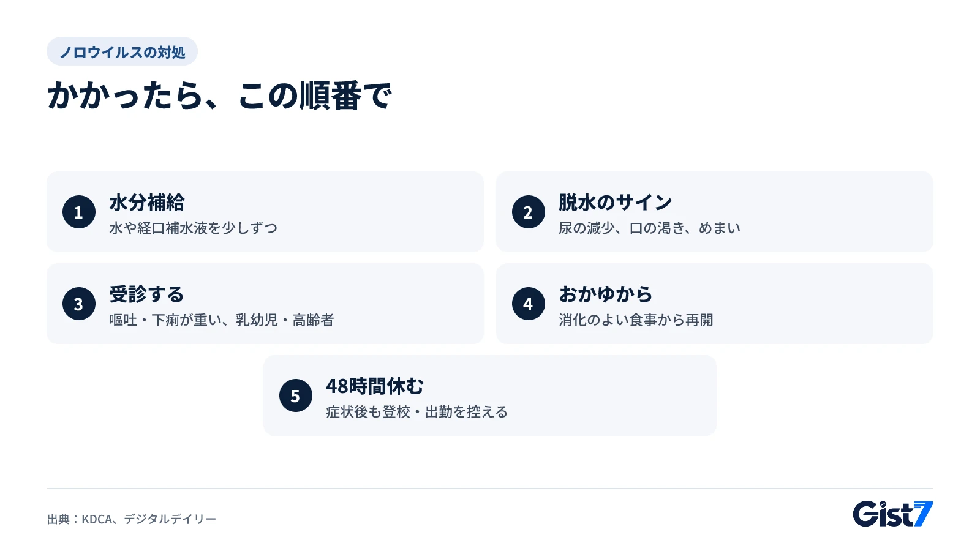Click the text 尿の減少、口の渇き、めまい
This screenshot has width=980, height=551.
[650, 228]
